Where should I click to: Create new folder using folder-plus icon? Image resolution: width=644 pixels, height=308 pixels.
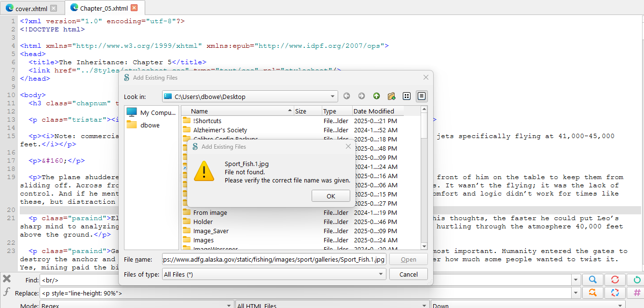pyautogui.click(x=391, y=96)
